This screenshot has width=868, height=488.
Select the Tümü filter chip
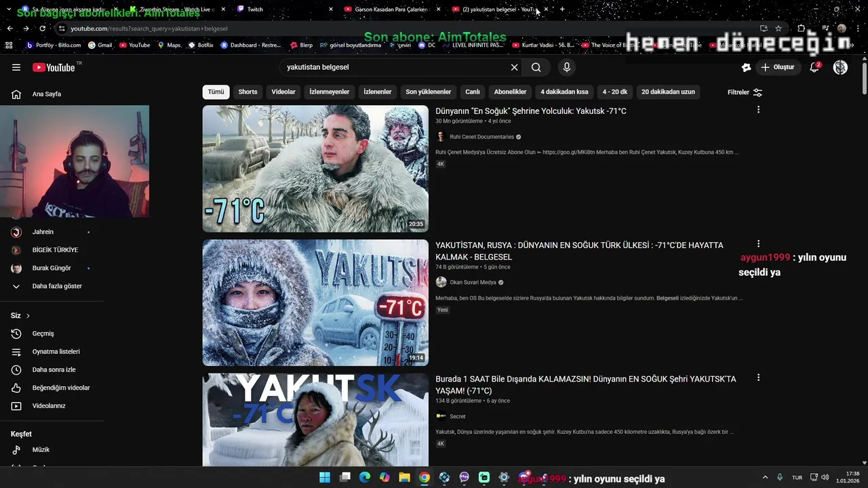(216, 91)
